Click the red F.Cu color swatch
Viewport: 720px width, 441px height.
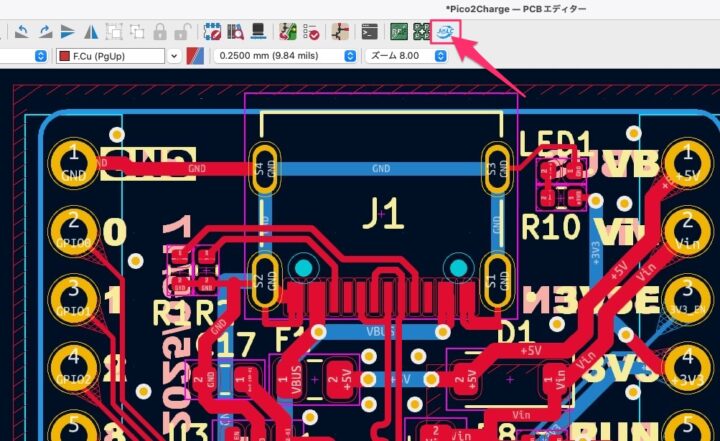click(x=65, y=56)
